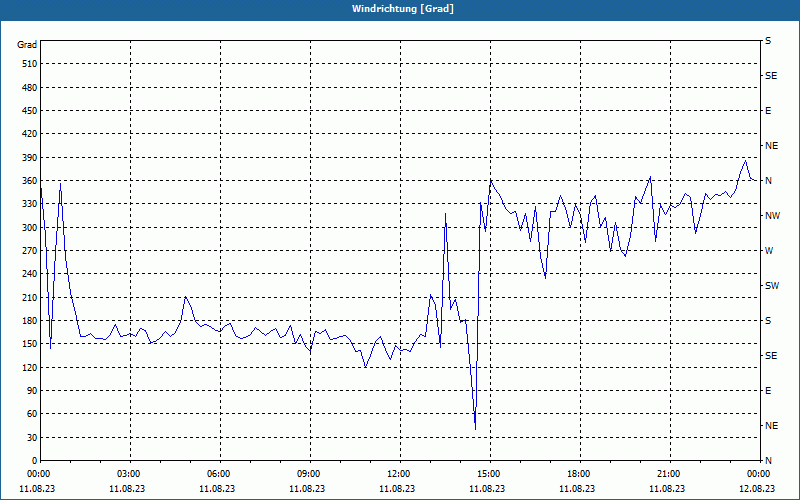Click the 420 degree axis label
The image size is (800, 500).
coord(30,134)
